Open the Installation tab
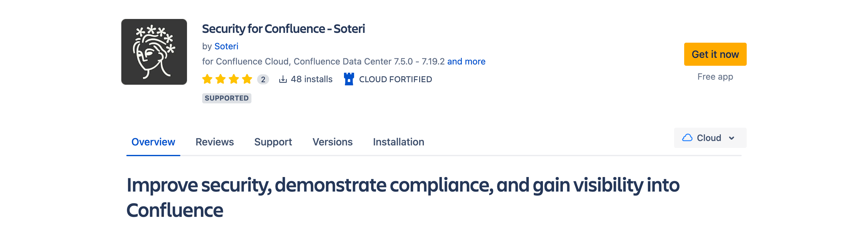Viewport: 868px width, 251px height. [399, 142]
